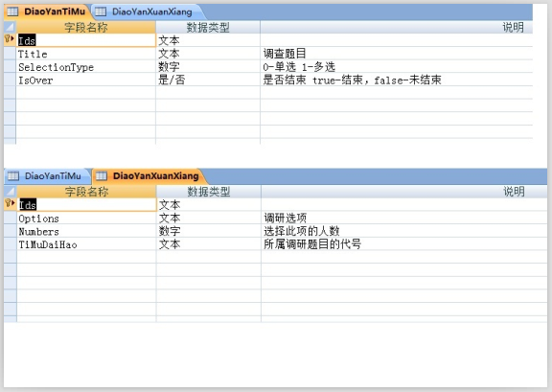This screenshot has height=392, width=552.
Task: Click the row selector of the IsOver row
Action: (10, 80)
